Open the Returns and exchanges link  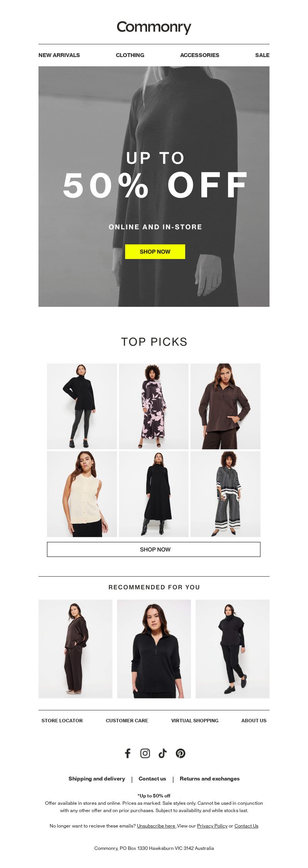[x=209, y=779]
